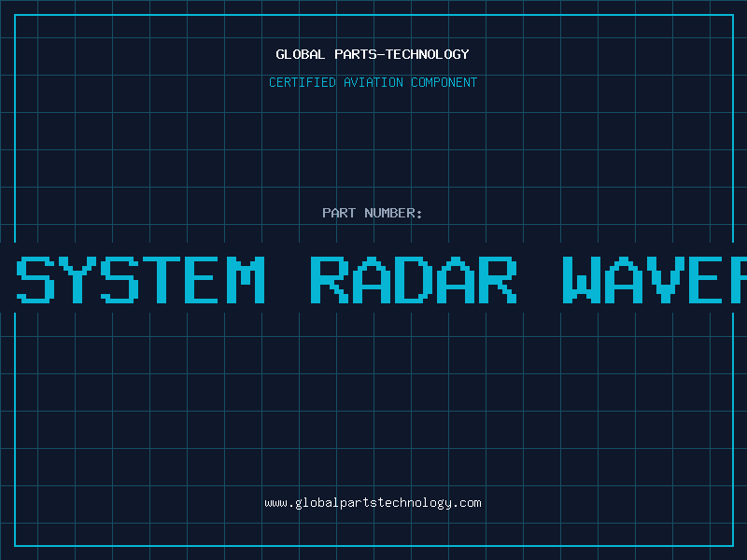Select the CERTIFIED AVIATION COMPONENT subtitle
The width and height of the screenshot is (747, 560).
click(373, 82)
